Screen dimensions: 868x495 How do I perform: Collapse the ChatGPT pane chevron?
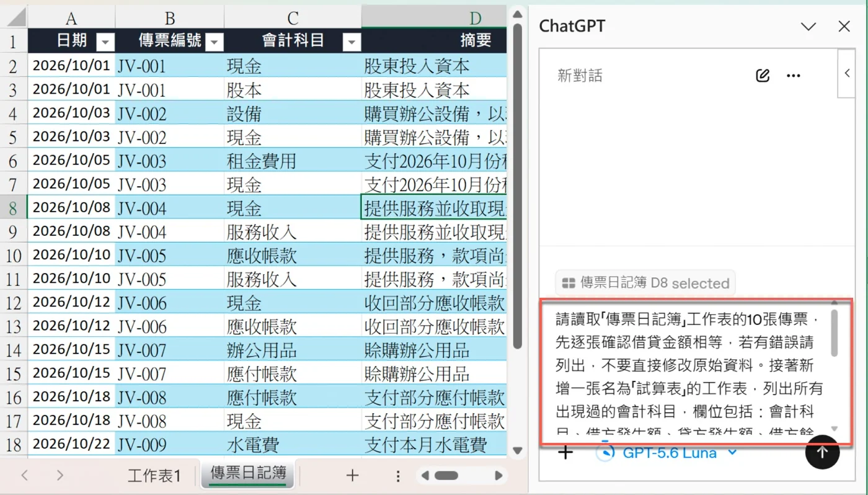808,26
